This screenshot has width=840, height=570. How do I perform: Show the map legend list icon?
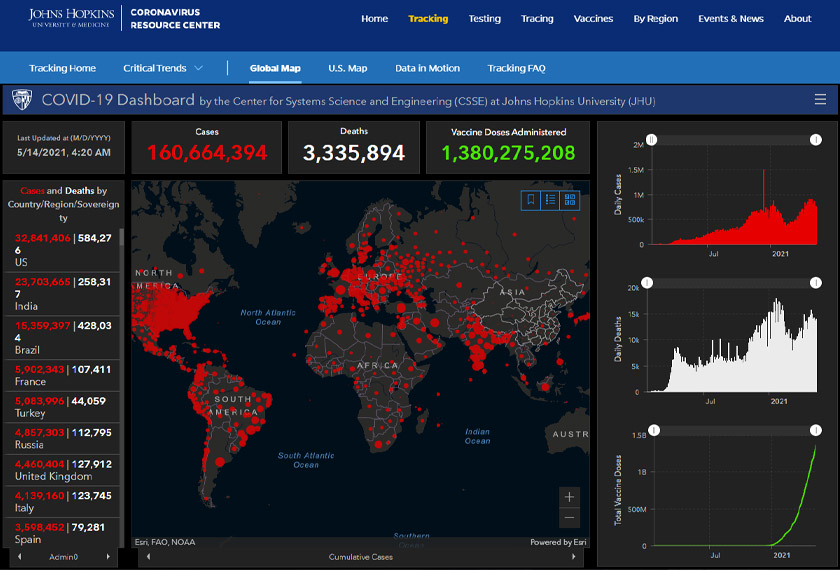550,200
